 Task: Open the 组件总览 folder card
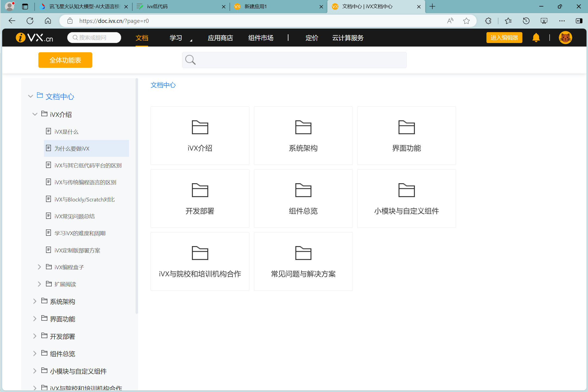tap(303, 198)
